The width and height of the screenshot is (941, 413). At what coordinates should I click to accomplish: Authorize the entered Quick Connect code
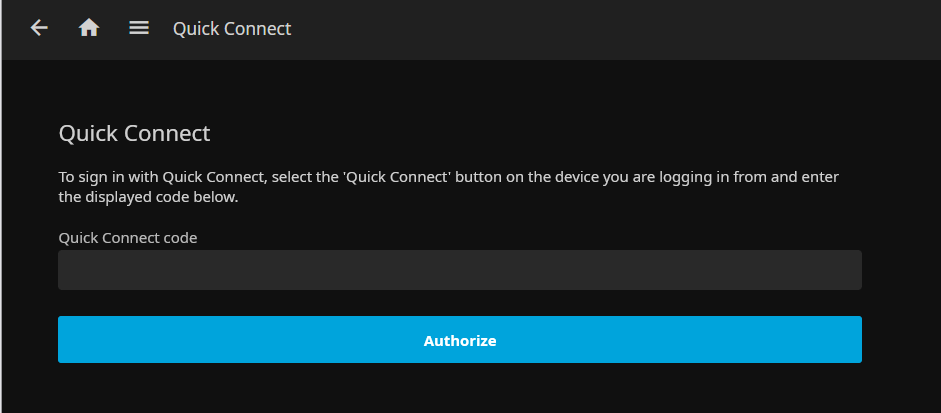point(460,340)
